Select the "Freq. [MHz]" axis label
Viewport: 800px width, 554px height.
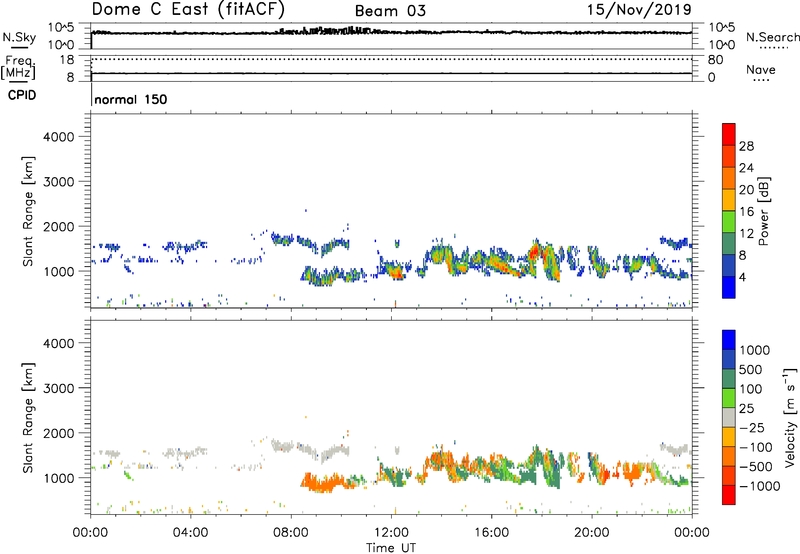[x=19, y=68]
